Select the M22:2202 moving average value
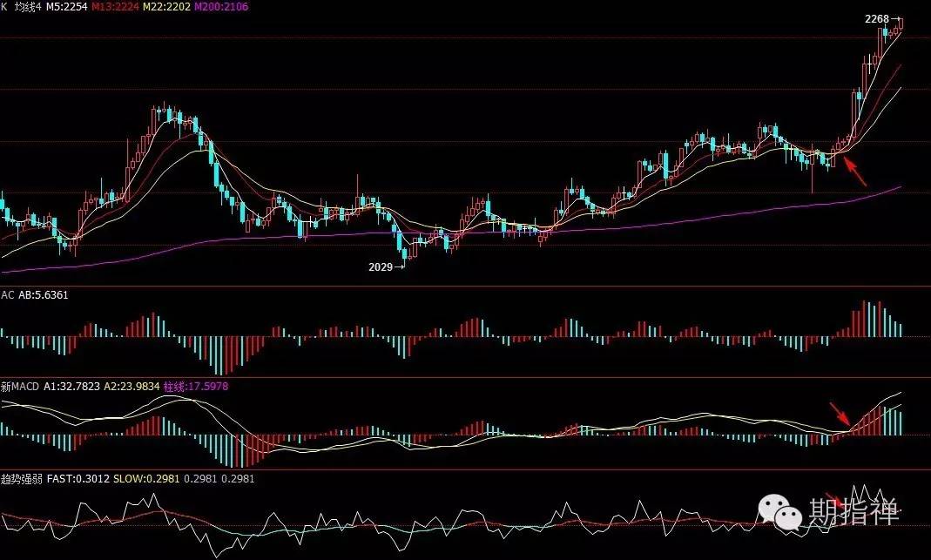The width and height of the screenshot is (931, 560). click(167, 7)
